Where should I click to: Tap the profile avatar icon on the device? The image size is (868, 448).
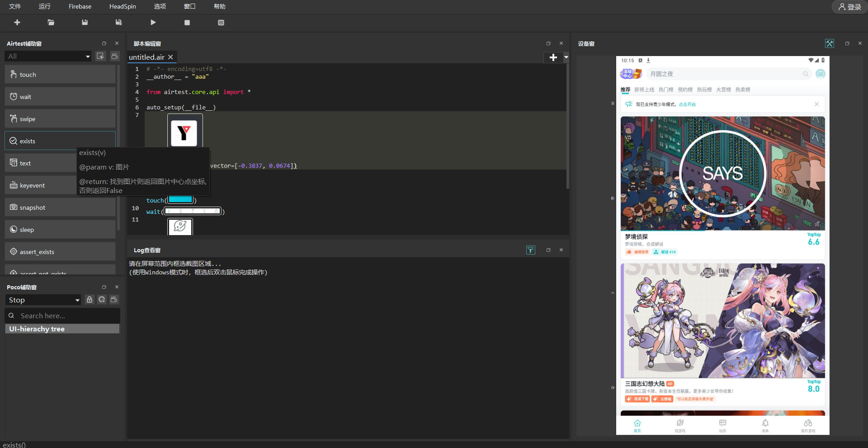click(821, 74)
